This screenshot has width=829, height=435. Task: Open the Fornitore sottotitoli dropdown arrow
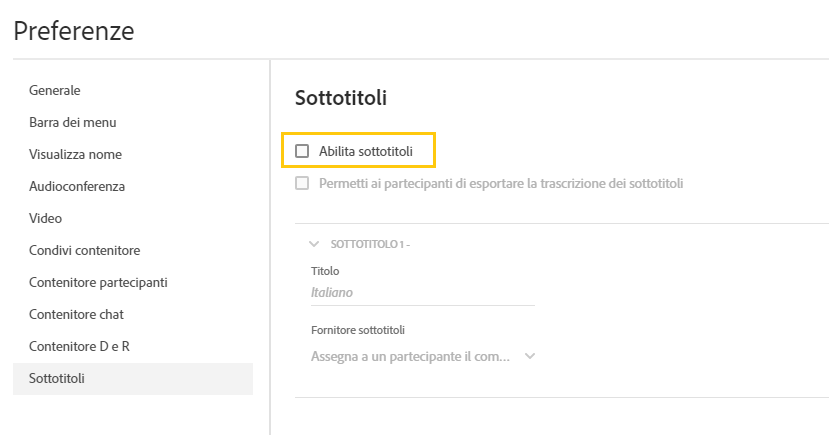pos(529,356)
